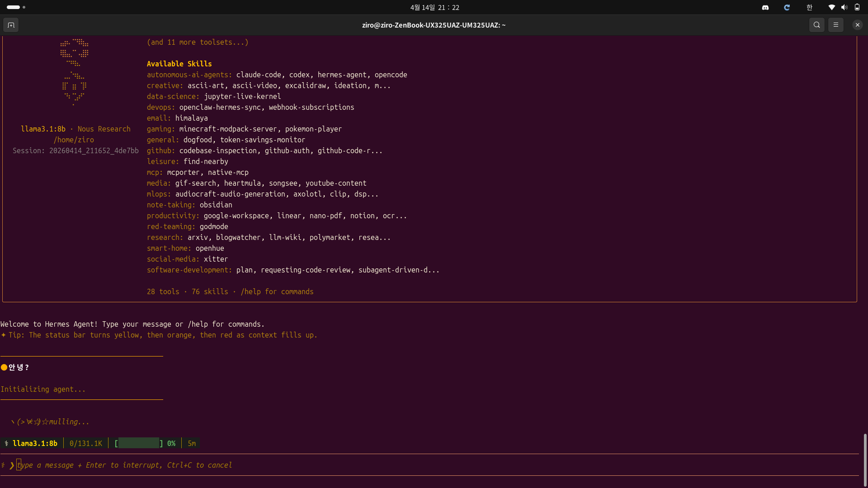Click the 'openhue' smart-home skill

tap(210, 248)
